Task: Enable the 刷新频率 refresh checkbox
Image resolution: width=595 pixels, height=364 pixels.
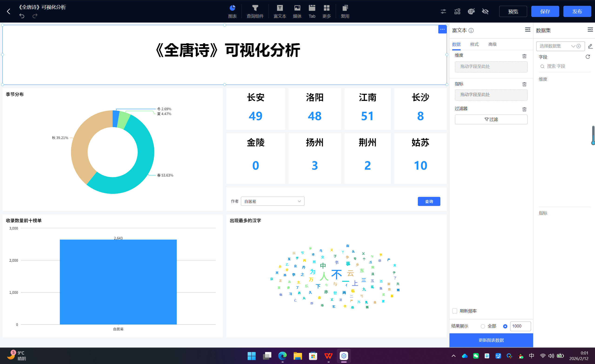Action: pos(455,311)
